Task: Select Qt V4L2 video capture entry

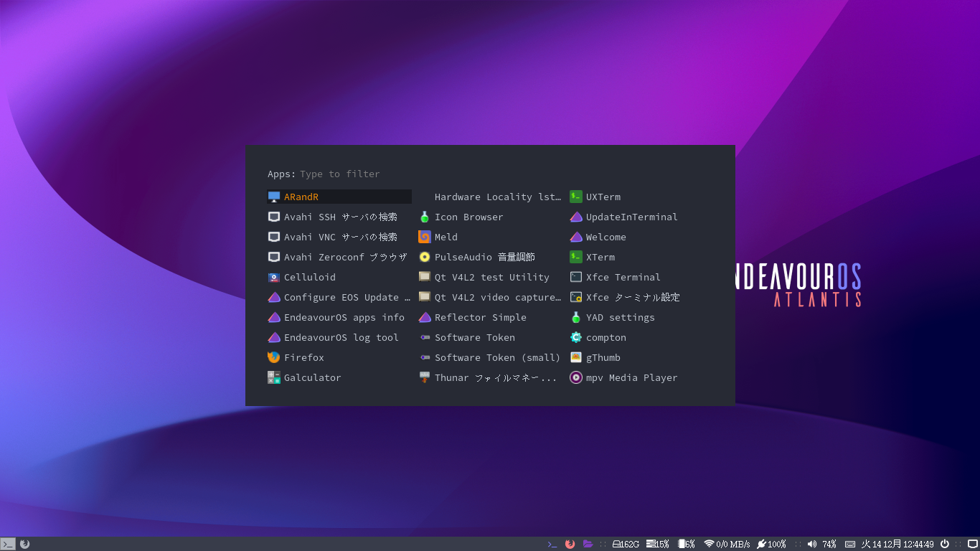Action: [x=490, y=297]
